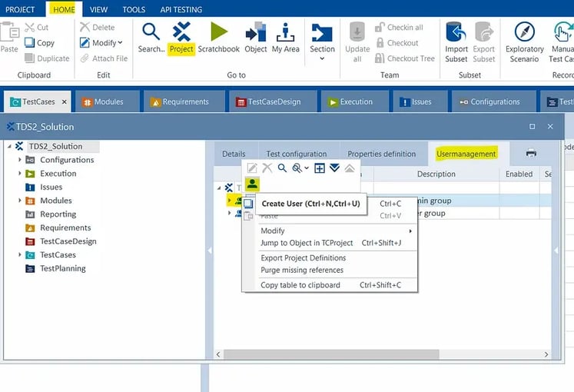Viewport: 574px width, 392px height.
Task: Open the VIEW ribbon tab
Action: coord(98,10)
